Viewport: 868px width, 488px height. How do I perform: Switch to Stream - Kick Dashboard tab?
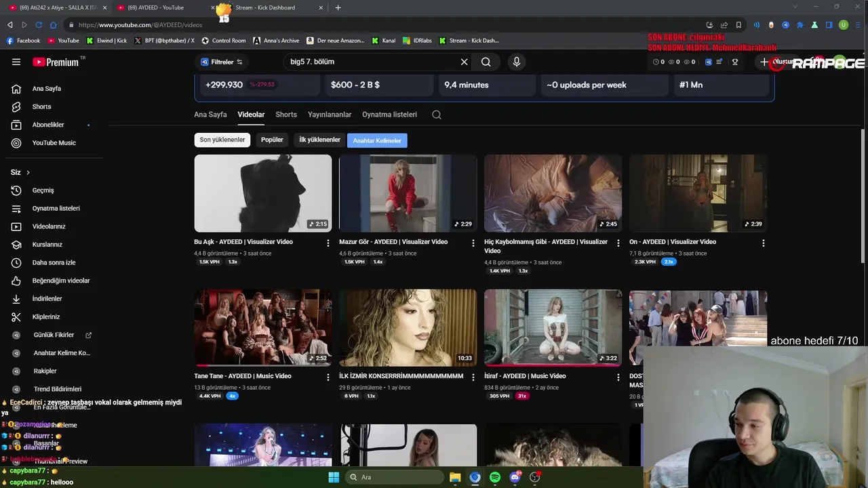pos(271,7)
